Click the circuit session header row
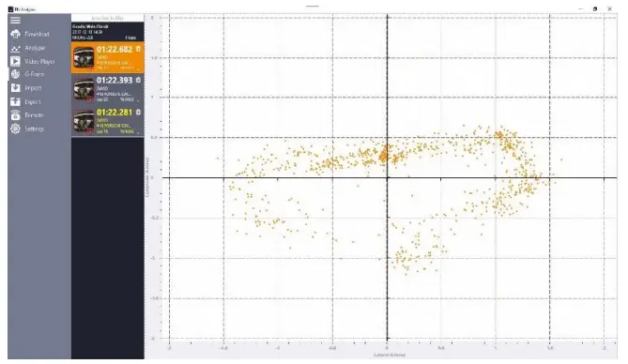The image size is (628, 364). tap(108, 32)
